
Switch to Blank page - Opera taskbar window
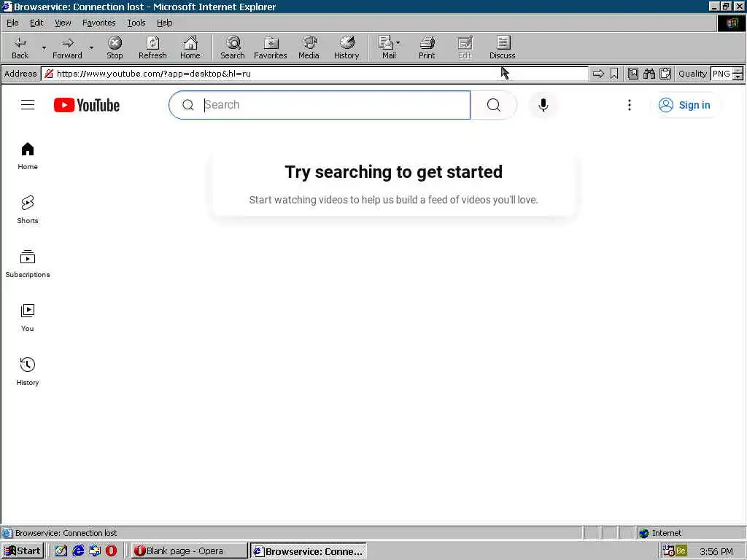190,551
